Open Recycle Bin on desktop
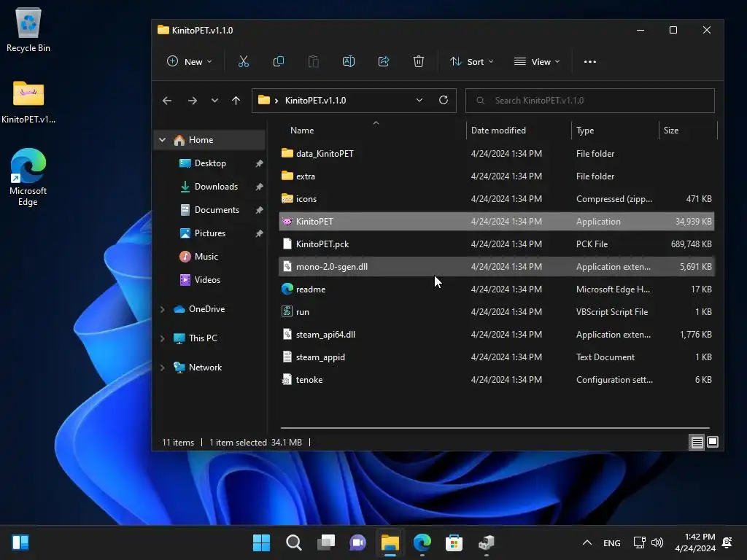This screenshot has width=747, height=560. coord(28,31)
